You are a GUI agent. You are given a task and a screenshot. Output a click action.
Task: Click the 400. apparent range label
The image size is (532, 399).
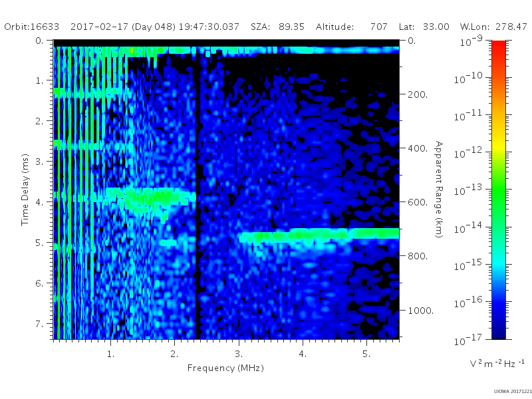[x=418, y=148]
